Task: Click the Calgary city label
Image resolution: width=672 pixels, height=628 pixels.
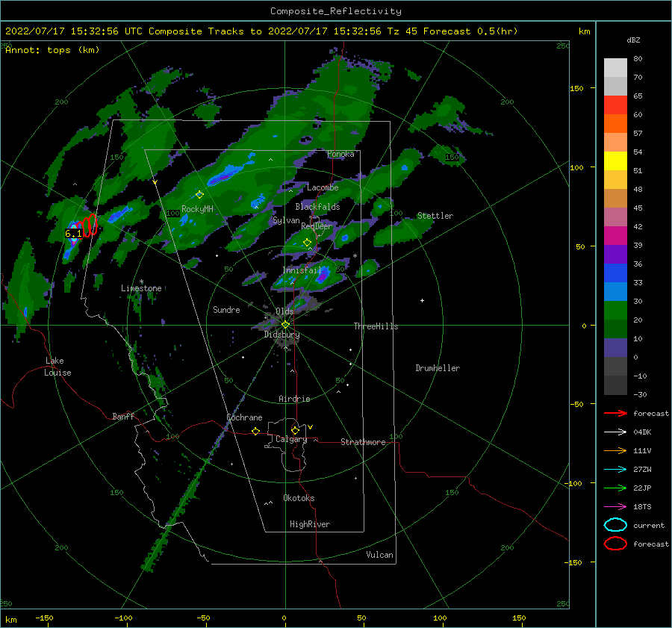Action: coord(291,439)
